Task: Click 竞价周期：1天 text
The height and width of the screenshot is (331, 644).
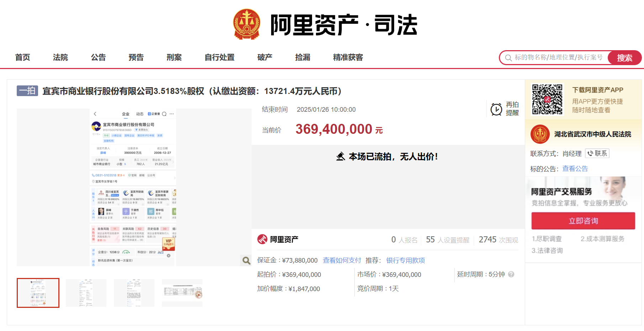Action: click(378, 289)
